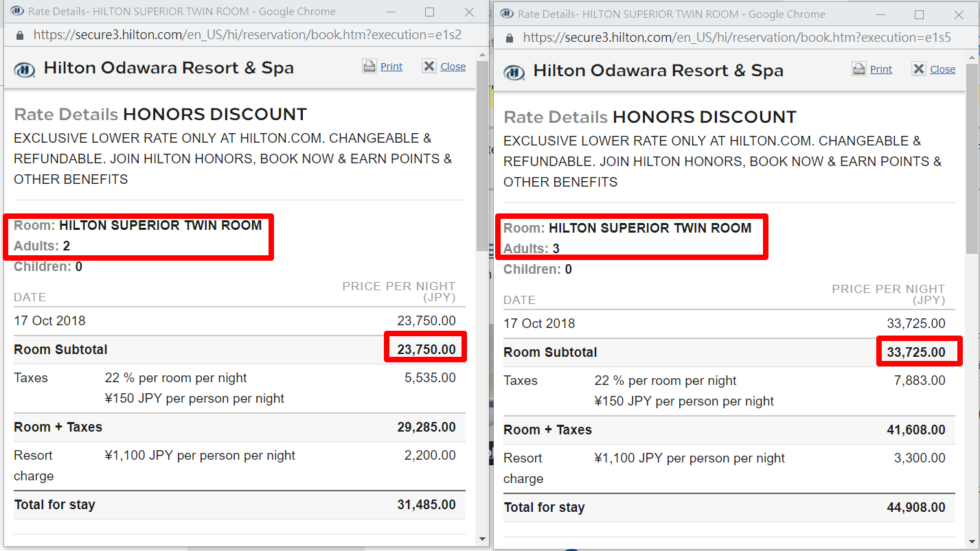The height and width of the screenshot is (551, 980).
Task: Click scrollbar down arrow in right window
Action: click(x=972, y=542)
